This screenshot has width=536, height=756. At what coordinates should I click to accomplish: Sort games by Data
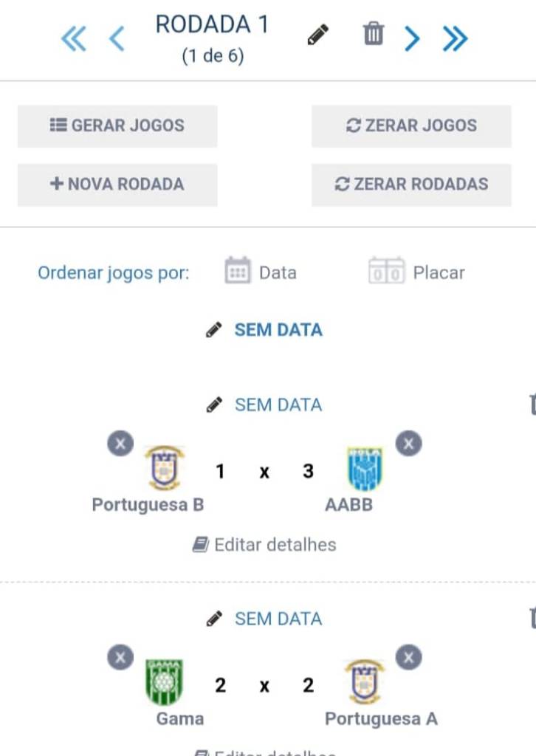click(x=261, y=272)
